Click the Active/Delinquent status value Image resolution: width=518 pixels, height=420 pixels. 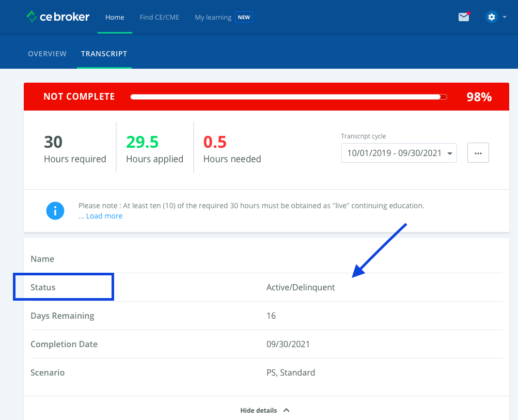tap(301, 287)
